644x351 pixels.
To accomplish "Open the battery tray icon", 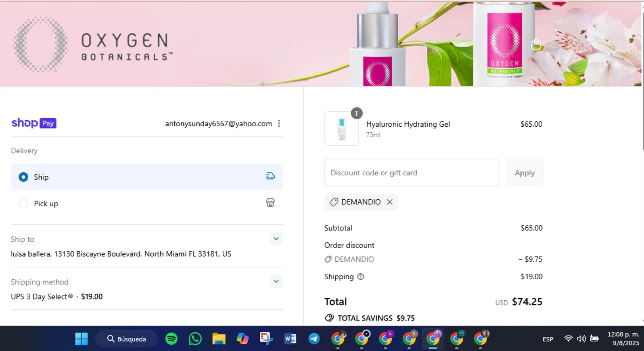I will tap(595, 339).
